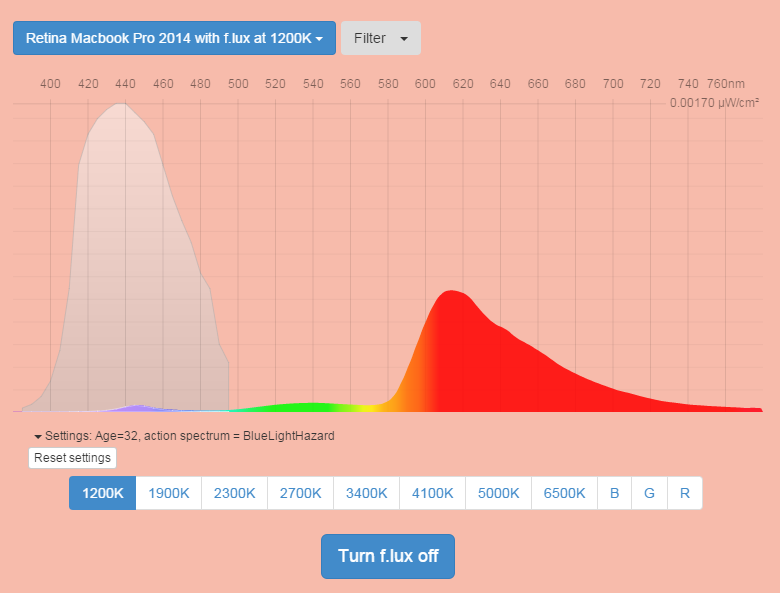This screenshot has height=593, width=780.
Task: Show the red channel with R
Action: 684,493
